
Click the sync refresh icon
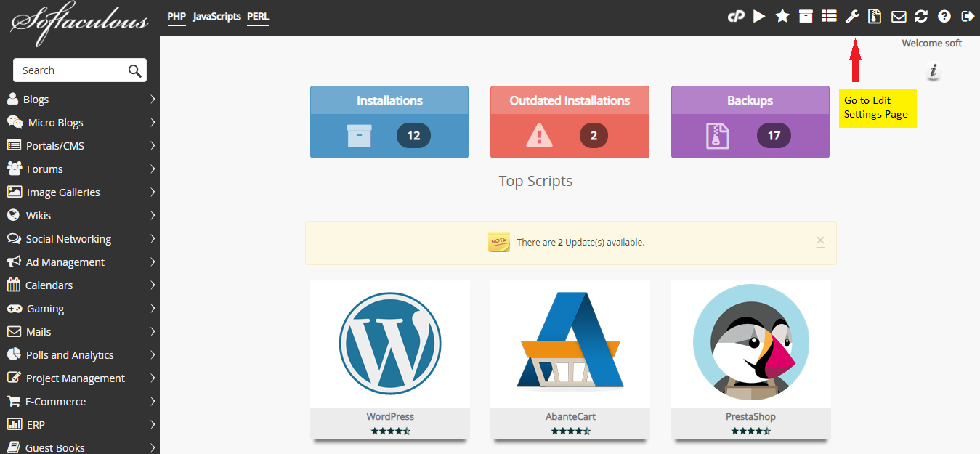pos(921,16)
